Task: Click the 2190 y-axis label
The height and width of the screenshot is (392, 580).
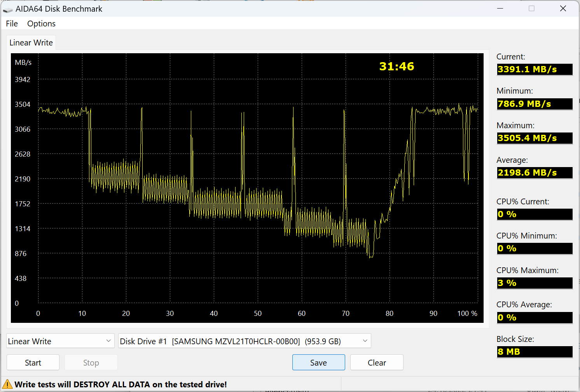Action: pyautogui.click(x=23, y=179)
